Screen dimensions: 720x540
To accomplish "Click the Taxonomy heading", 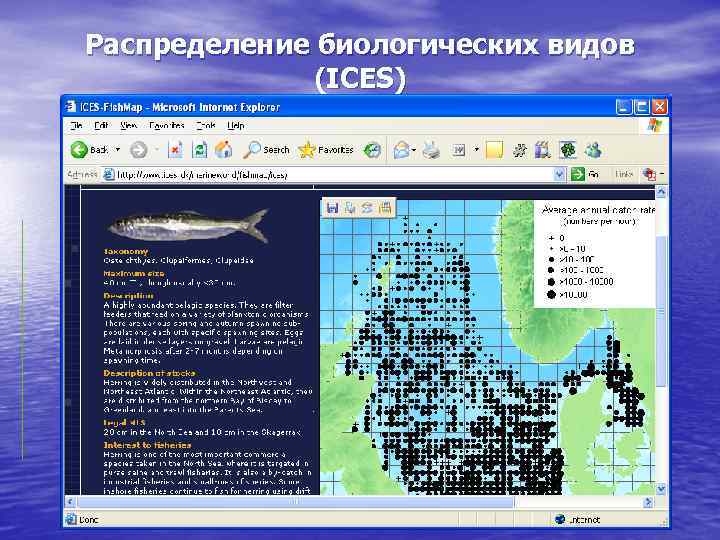I will coord(126,252).
